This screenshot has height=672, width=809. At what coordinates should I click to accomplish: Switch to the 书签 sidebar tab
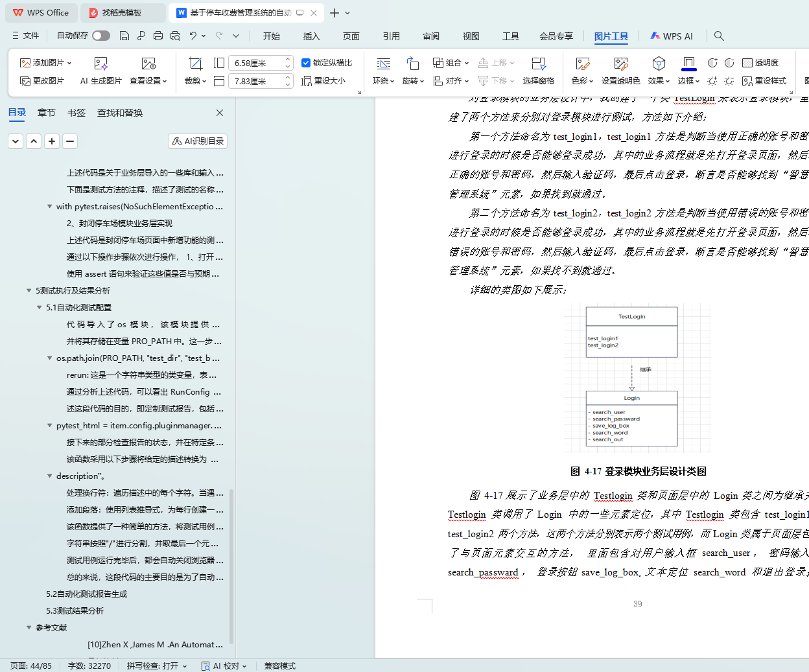(x=76, y=113)
